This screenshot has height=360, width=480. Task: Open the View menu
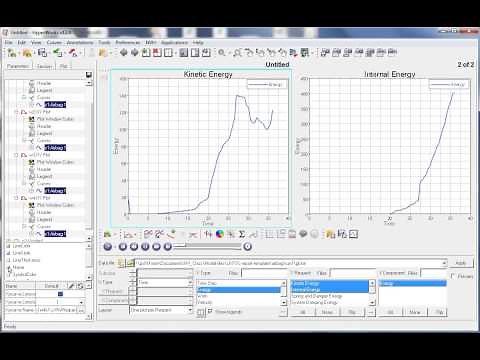(36, 42)
